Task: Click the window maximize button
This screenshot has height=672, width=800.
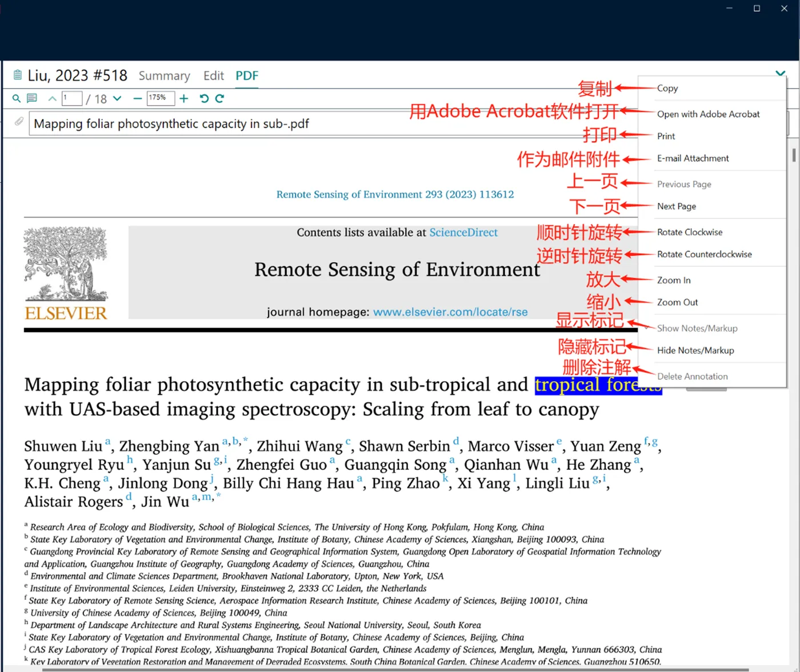Action: 757,8
